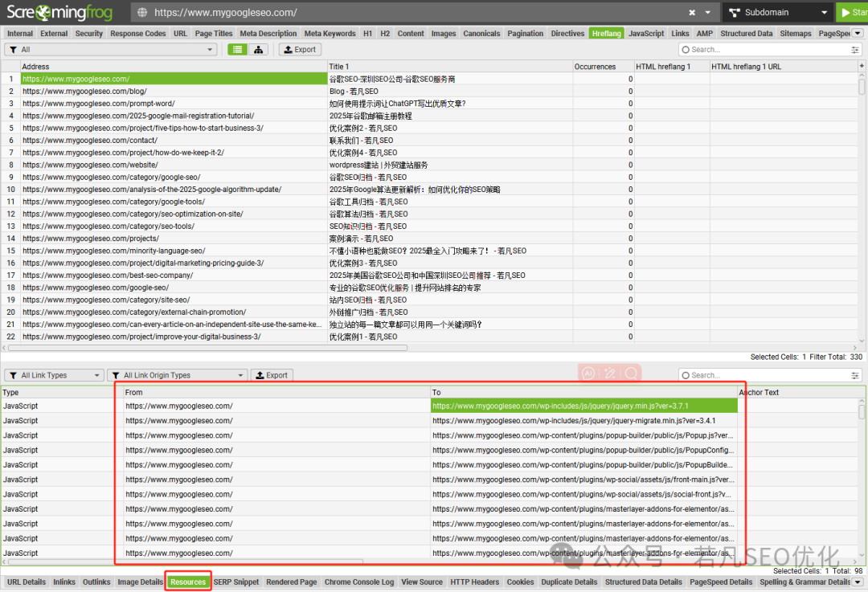Open the Resources bottom tab
This screenshot has width=868, height=592.
point(188,582)
